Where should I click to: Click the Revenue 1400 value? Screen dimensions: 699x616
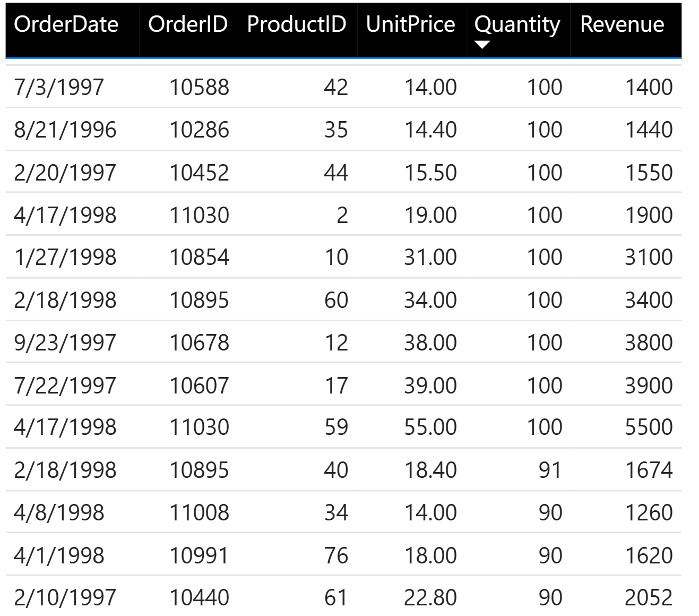pyautogui.click(x=649, y=87)
